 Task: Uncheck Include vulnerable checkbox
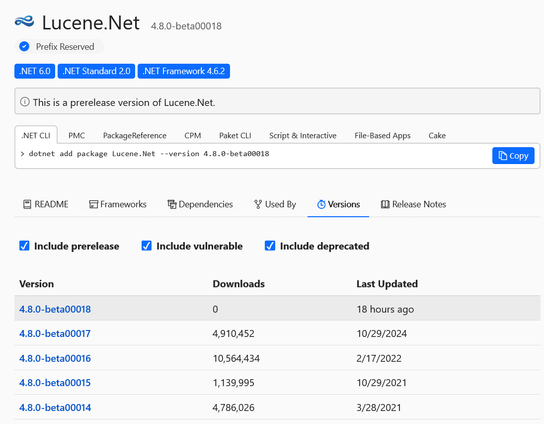(x=146, y=246)
